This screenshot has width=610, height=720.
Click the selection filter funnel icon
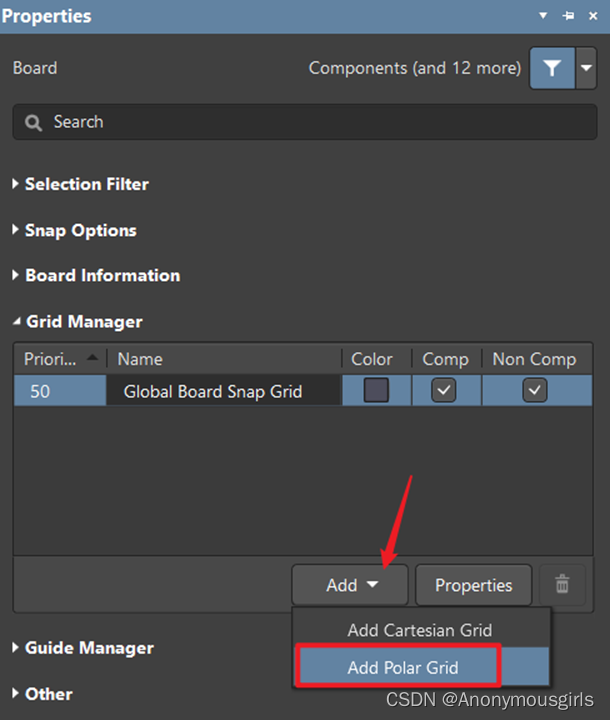[x=551, y=69]
